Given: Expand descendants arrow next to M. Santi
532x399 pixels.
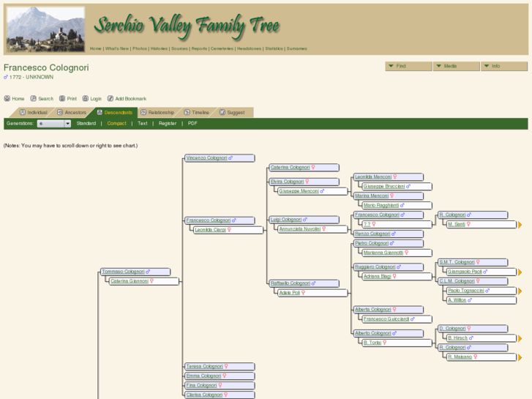Looking at the screenshot, I should [x=520, y=225].
